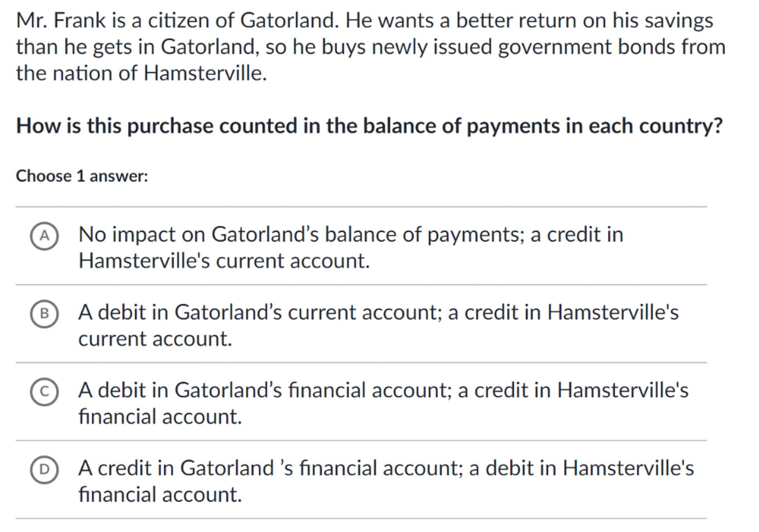Image resolution: width=759 pixels, height=532 pixels.
Task: Click "financial account." on option D's second line
Action: point(160,494)
